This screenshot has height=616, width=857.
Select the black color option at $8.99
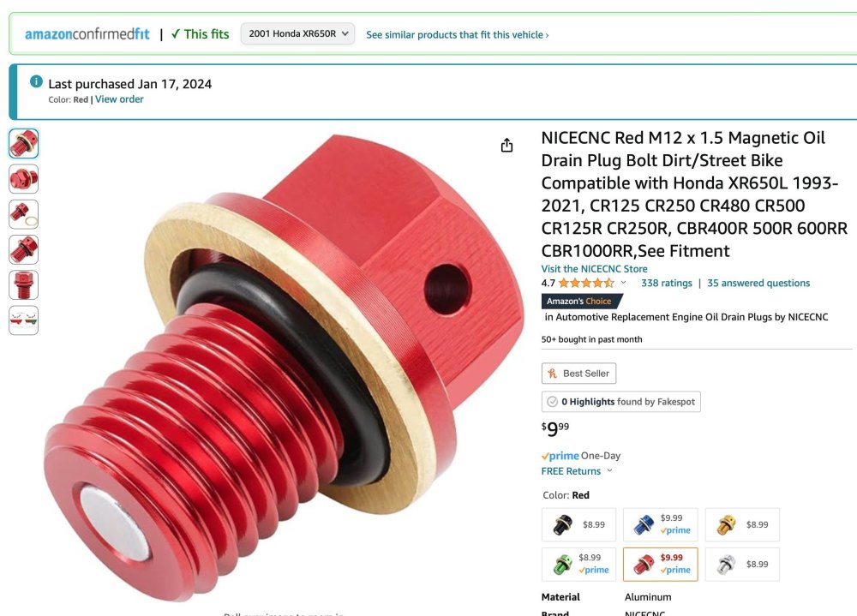pos(578,524)
